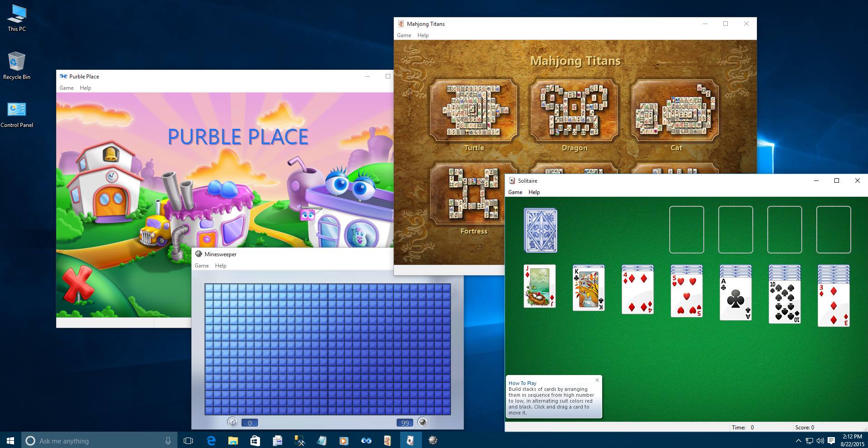The image size is (868, 448).
Task: Click the Minesweeper title bar icon
Action: 198,254
